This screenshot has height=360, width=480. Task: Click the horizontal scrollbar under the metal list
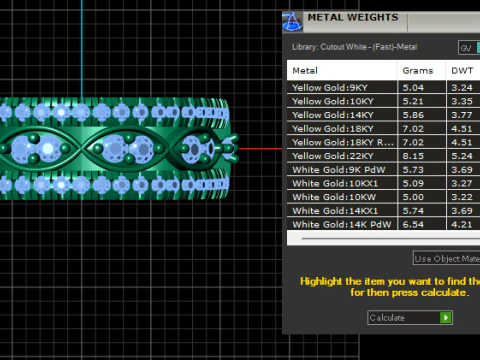pos(383,239)
